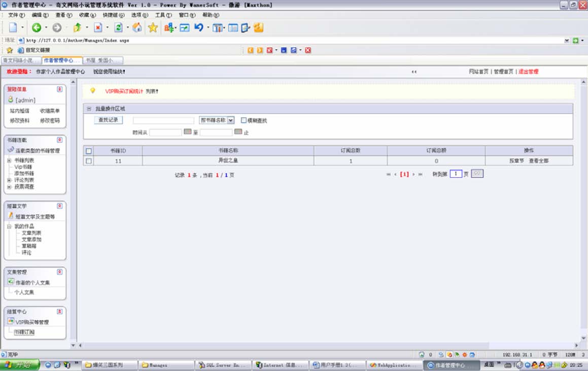The width and height of the screenshot is (588, 371).
Task: Click the Up one level arrow icon
Action: (77, 27)
